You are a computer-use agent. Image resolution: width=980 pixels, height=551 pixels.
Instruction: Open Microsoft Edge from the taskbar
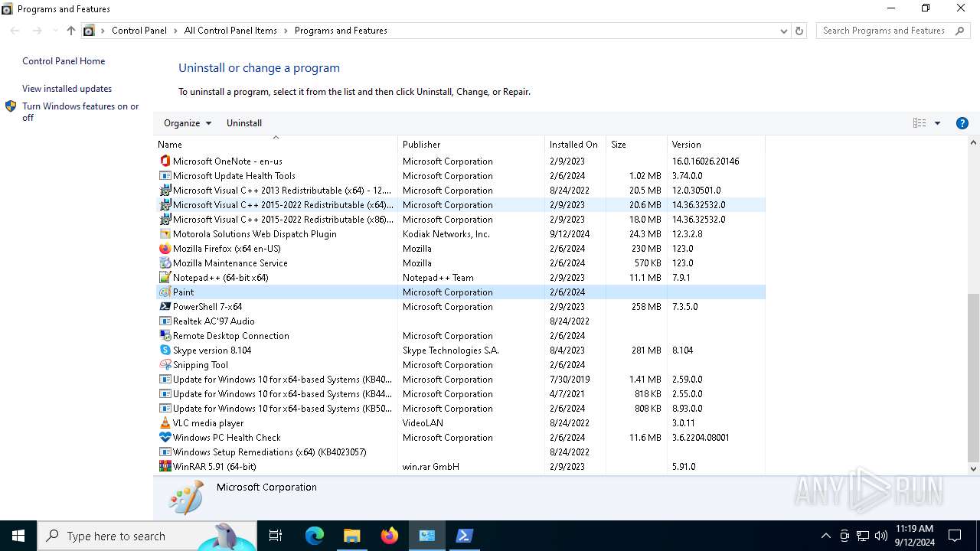click(315, 536)
